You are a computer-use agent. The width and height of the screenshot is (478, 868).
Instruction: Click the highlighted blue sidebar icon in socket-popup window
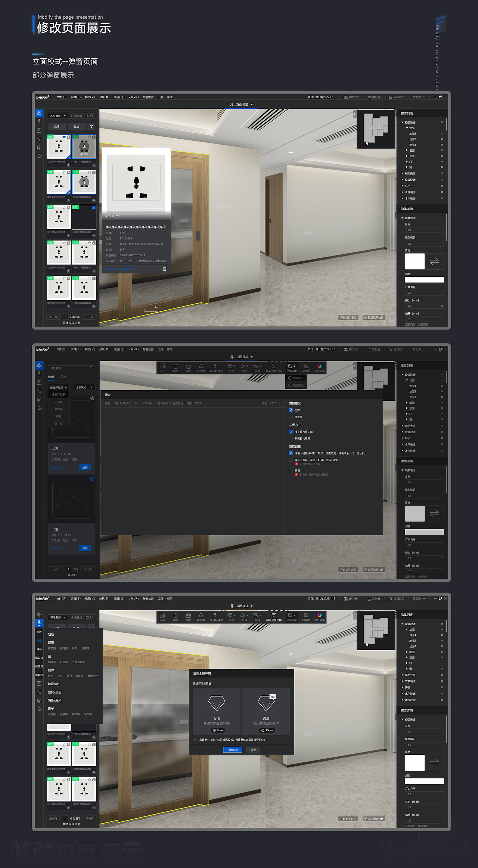[39, 113]
